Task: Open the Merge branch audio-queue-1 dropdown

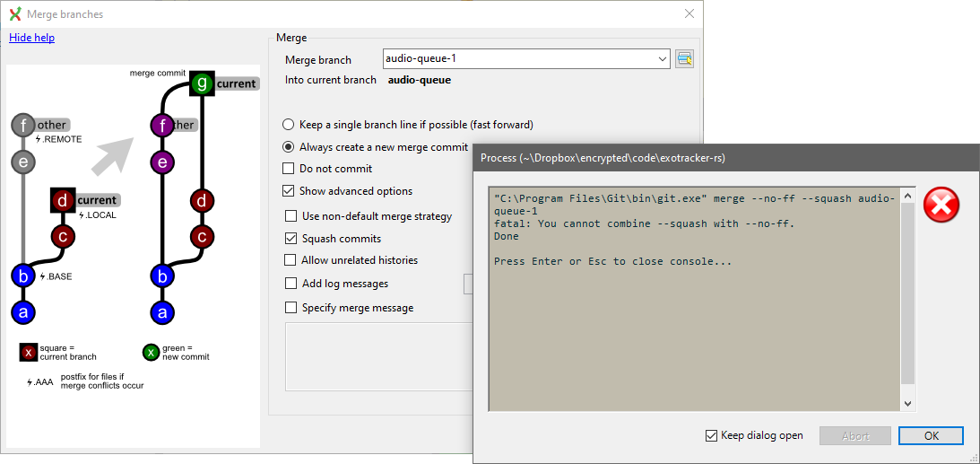Action: tap(663, 59)
